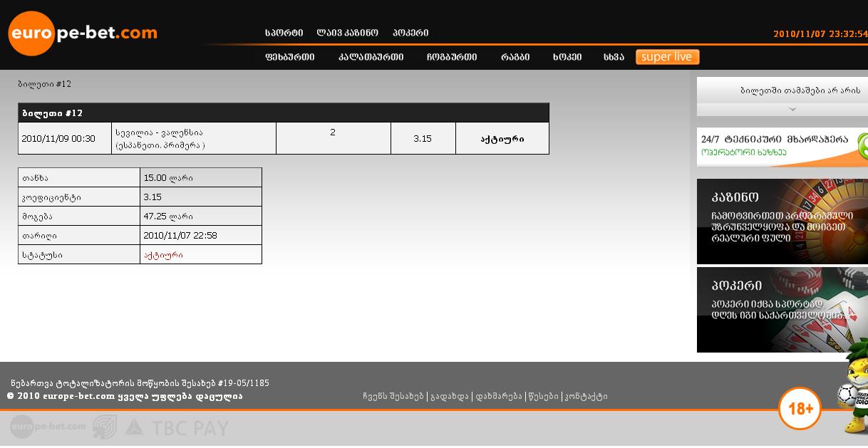The width and height of the screenshot is (868, 448).
Task: Click the orange super live button
Action: pos(667,57)
